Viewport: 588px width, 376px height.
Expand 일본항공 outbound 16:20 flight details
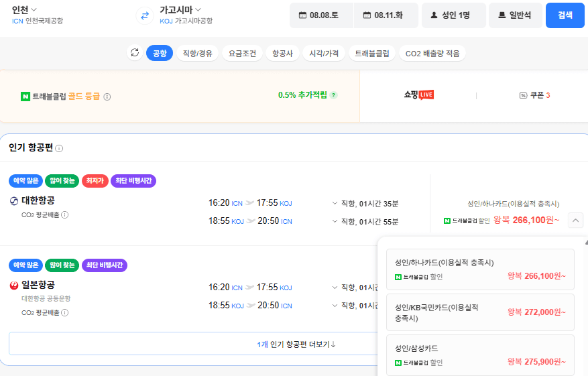[335, 288]
